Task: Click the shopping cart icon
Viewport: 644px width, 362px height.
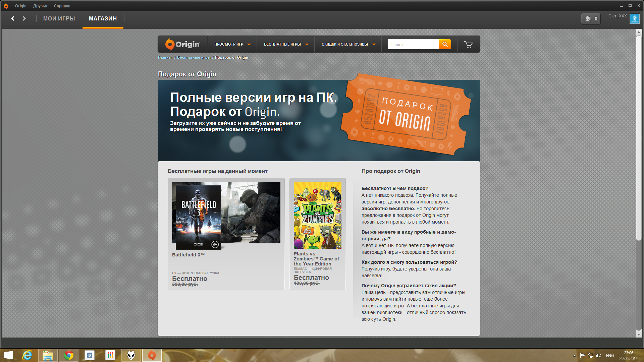Action: pos(468,44)
